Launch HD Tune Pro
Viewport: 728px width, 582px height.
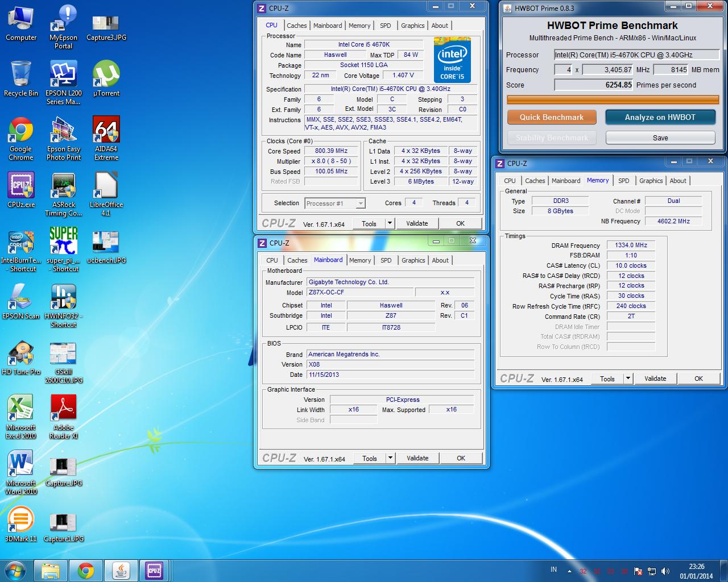(x=21, y=358)
